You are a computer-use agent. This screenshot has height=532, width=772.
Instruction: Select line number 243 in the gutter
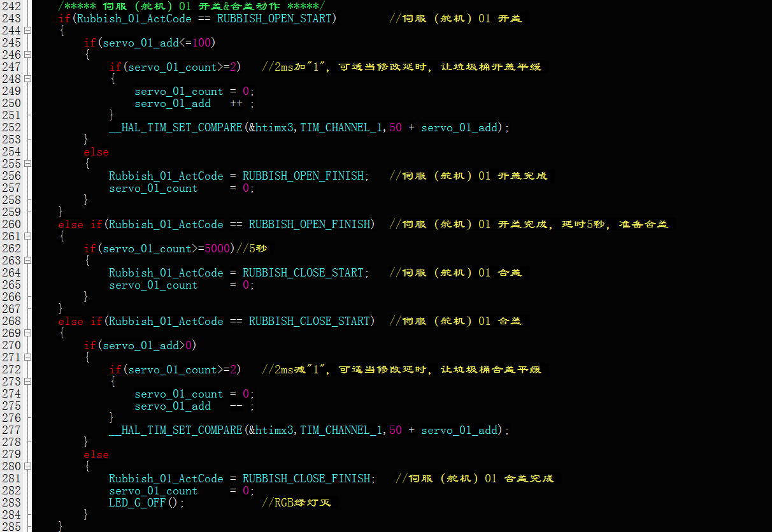click(11, 18)
